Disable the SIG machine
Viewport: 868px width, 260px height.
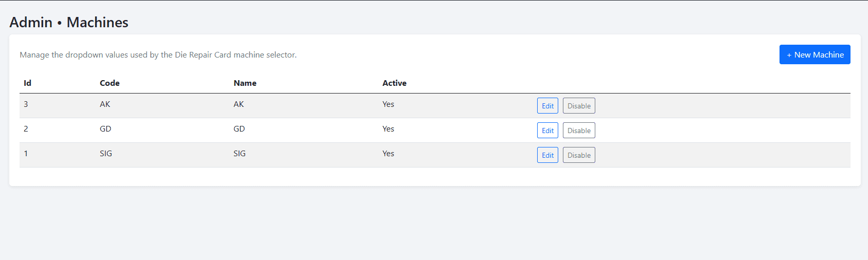(x=579, y=155)
